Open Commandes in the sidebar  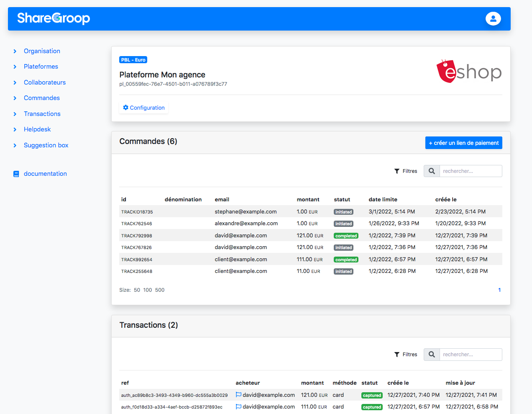coord(42,98)
